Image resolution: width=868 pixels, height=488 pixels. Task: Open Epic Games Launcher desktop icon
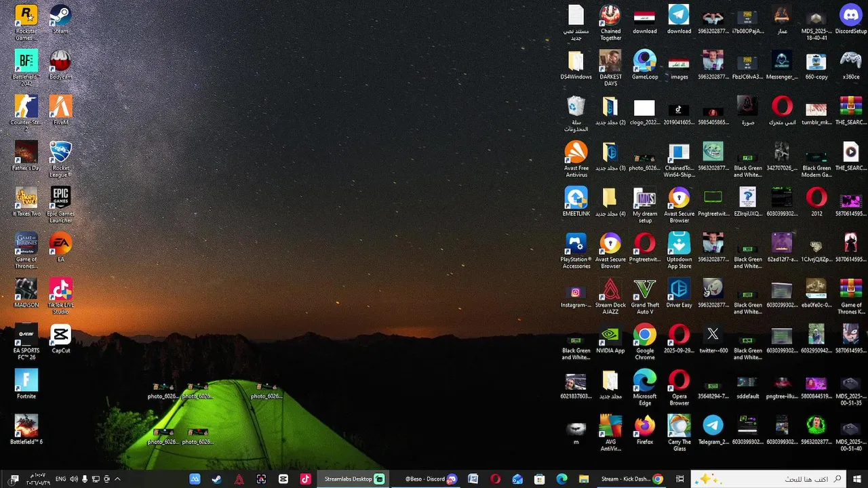[60, 205]
